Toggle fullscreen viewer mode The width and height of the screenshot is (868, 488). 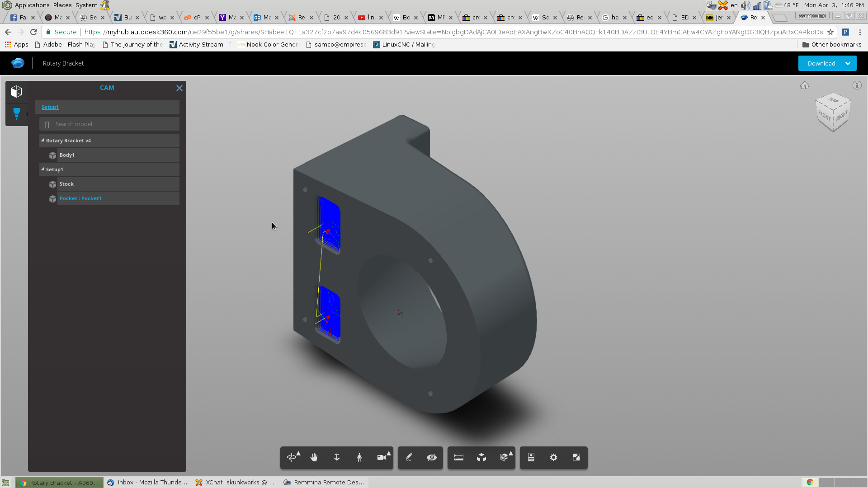coord(576,457)
